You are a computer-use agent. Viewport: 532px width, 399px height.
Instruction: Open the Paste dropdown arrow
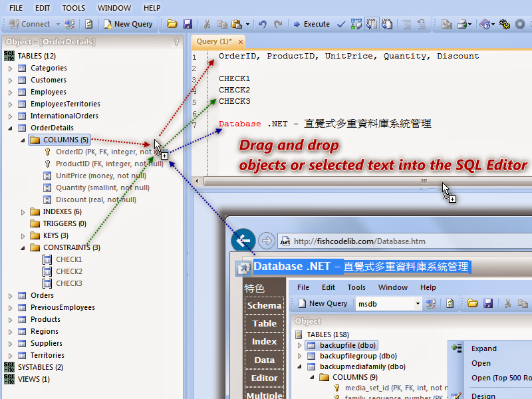click(247, 24)
